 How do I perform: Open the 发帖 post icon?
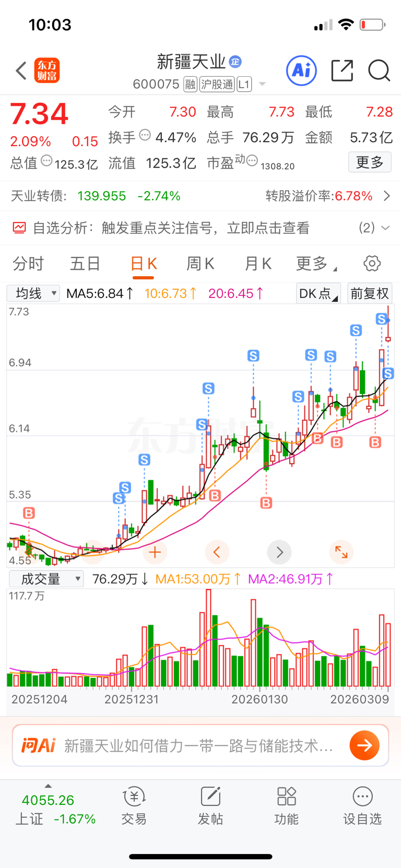tap(210, 806)
